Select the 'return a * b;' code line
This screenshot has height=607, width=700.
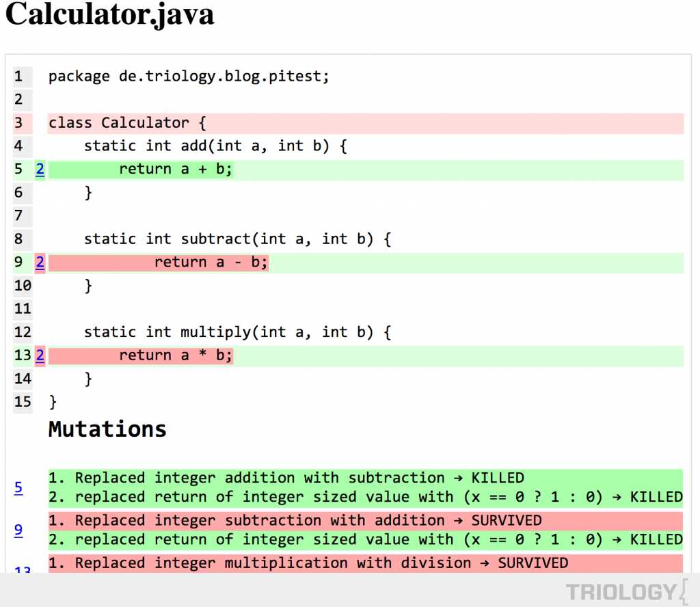tap(176, 355)
